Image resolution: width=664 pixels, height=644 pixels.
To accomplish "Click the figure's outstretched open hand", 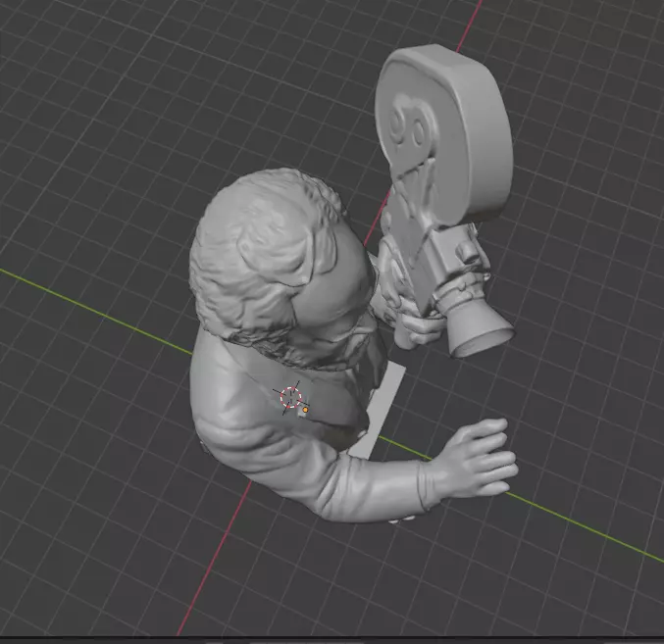I will pos(479,458).
